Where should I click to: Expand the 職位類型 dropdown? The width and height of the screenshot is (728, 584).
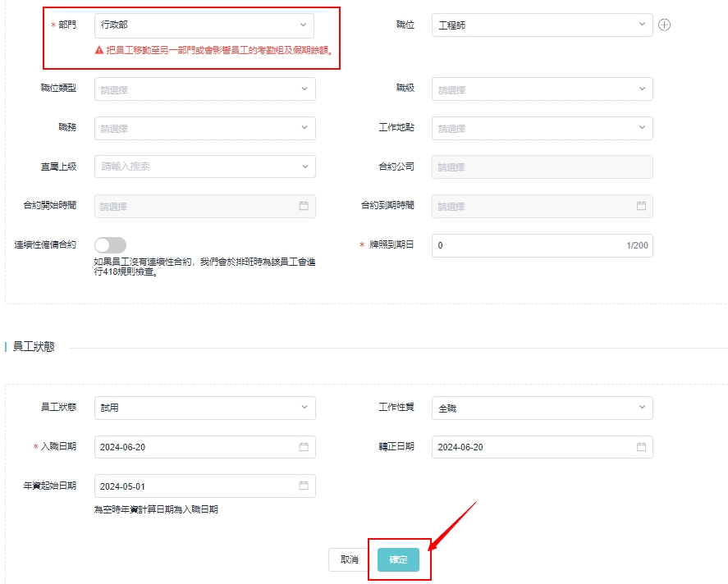tap(204, 89)
